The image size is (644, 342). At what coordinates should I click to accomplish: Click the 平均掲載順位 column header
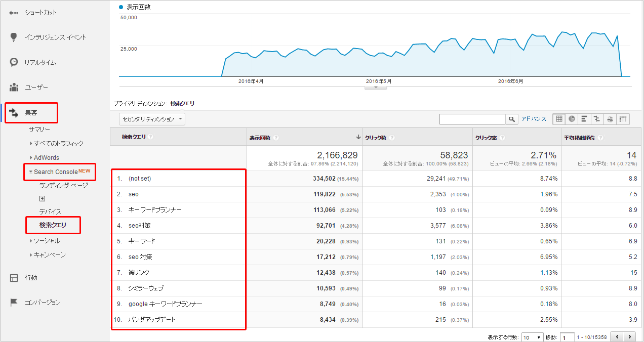click(x=580, y=138)
